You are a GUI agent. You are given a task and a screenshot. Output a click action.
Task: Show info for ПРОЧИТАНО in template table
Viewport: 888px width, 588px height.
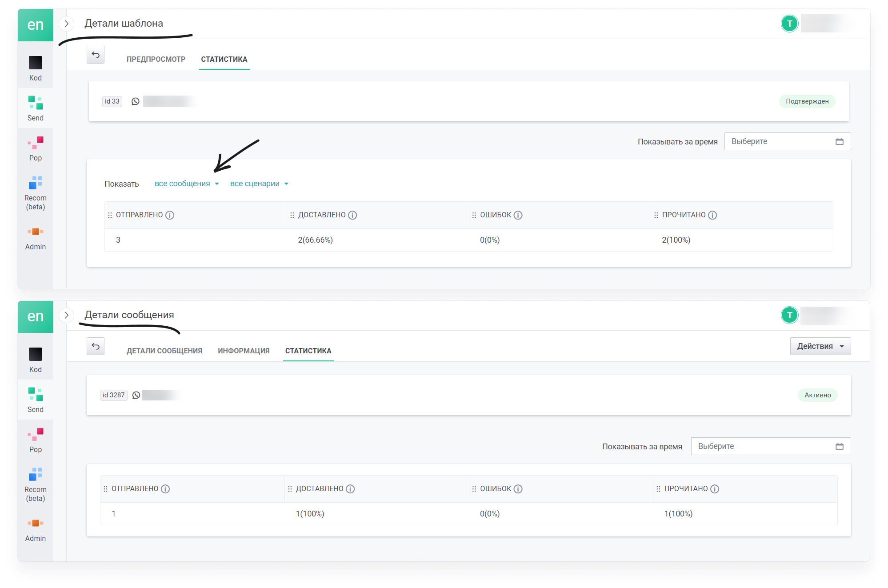(712, 215)
